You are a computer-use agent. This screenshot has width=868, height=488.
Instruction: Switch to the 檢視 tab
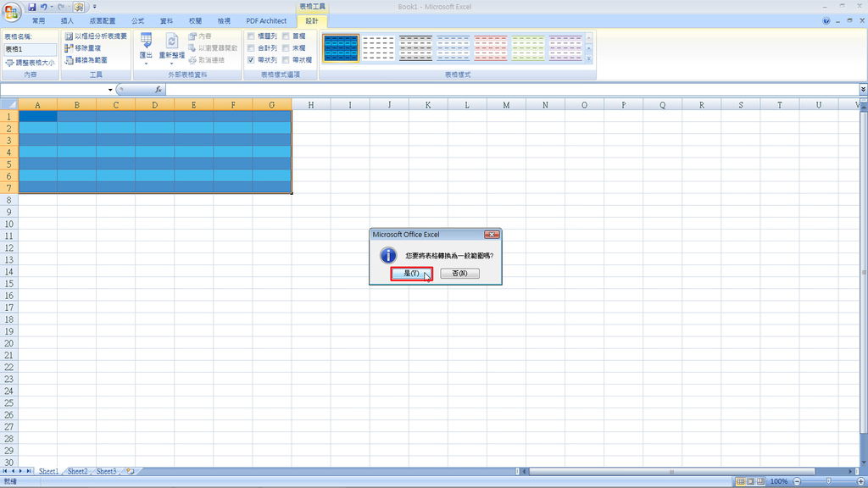pos(224,21)
